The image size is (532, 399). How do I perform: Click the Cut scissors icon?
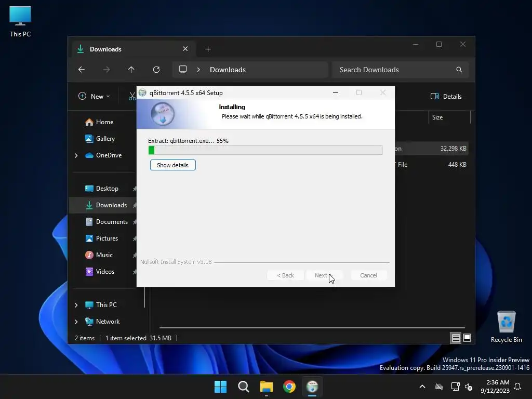click(x=132, y=96)
